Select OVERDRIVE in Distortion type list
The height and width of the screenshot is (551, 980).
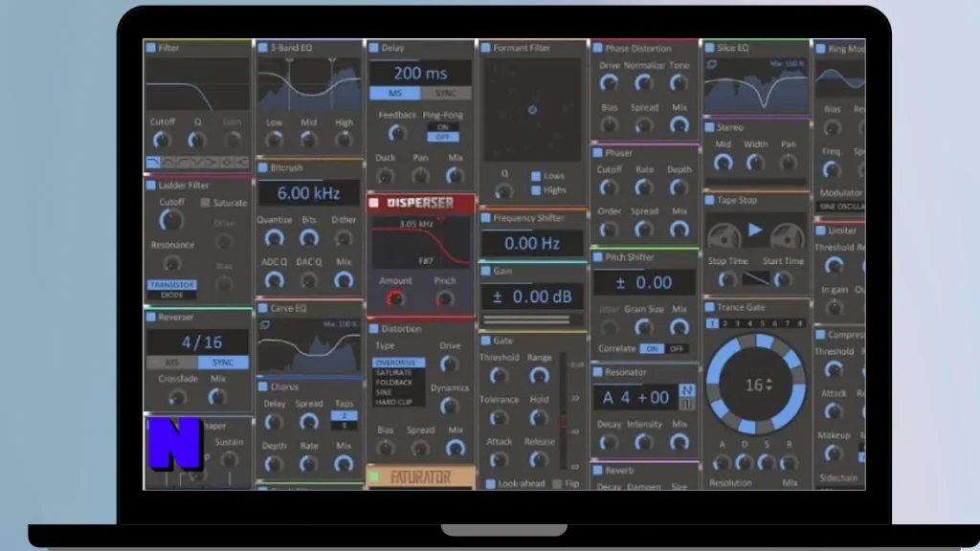[398, 363]
